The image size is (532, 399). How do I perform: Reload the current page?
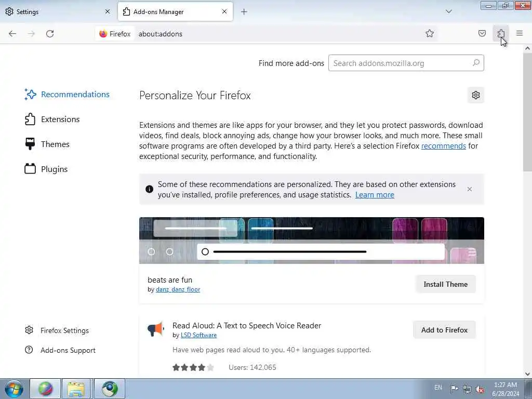click(50, 34)
